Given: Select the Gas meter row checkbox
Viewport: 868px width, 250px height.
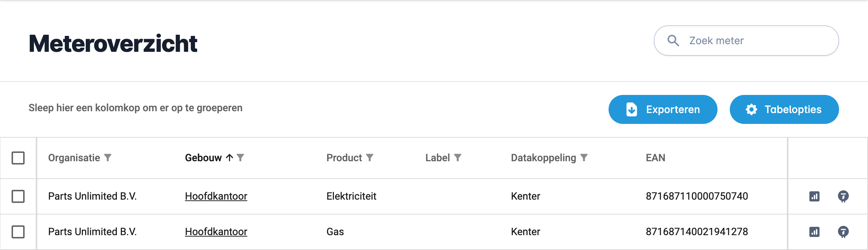Looking at the screenshot, I should click(18, 232).
